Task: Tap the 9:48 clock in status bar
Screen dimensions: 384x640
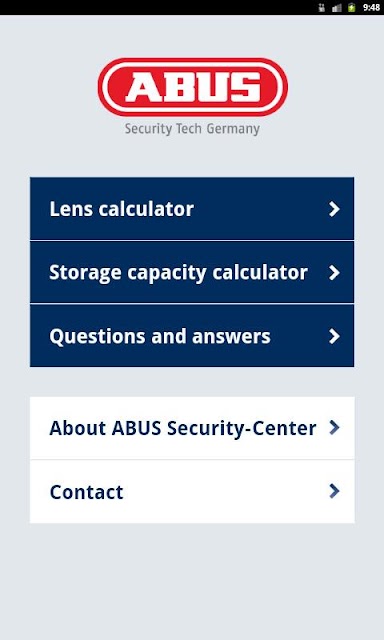Action: pos(371,7)
